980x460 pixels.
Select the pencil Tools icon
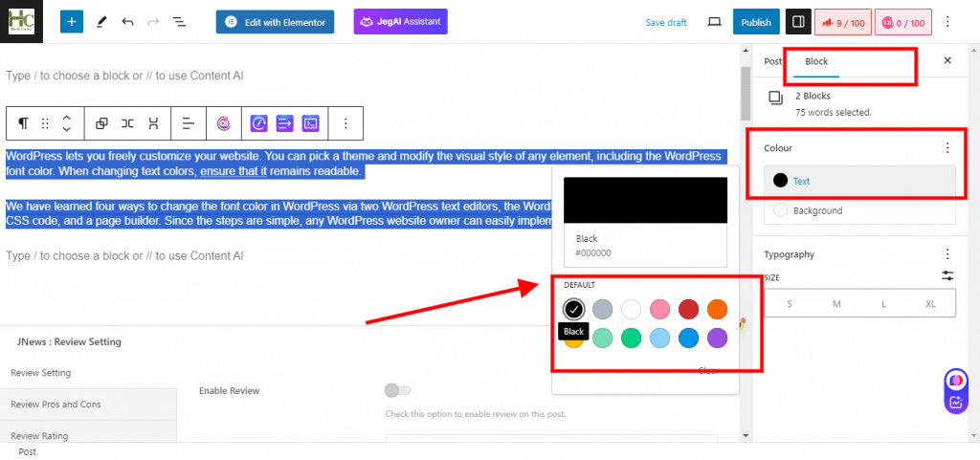[x=100, y=22]
